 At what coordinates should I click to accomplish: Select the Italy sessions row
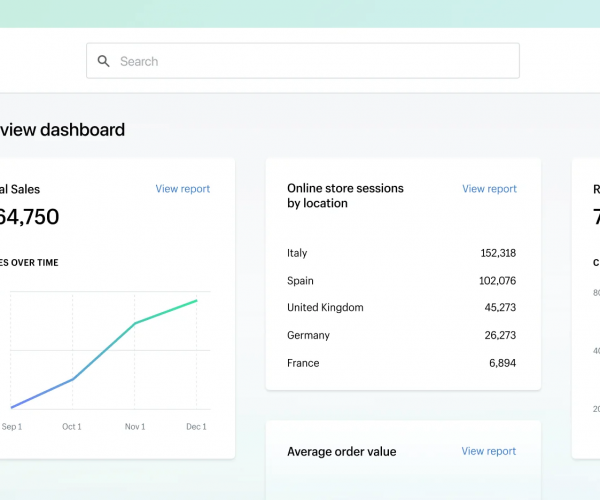coord(401,253)
